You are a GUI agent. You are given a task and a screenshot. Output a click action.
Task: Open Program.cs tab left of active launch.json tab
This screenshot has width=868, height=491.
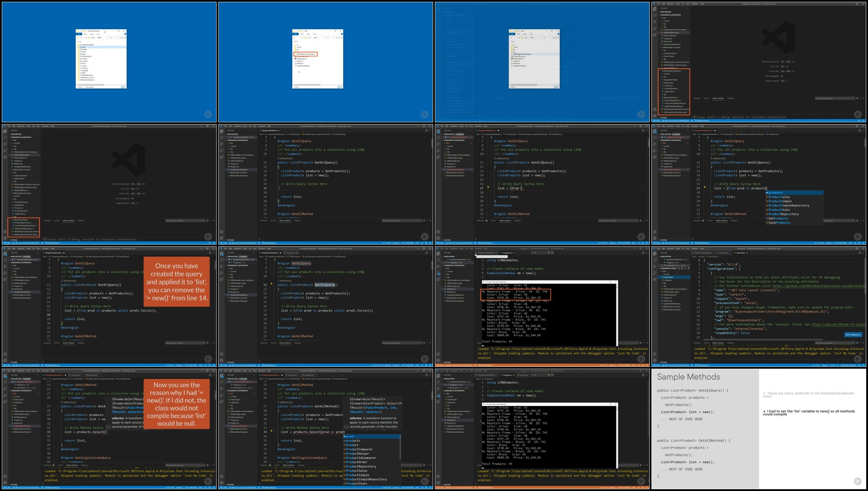pyautogui.click(x=724, y=253)
